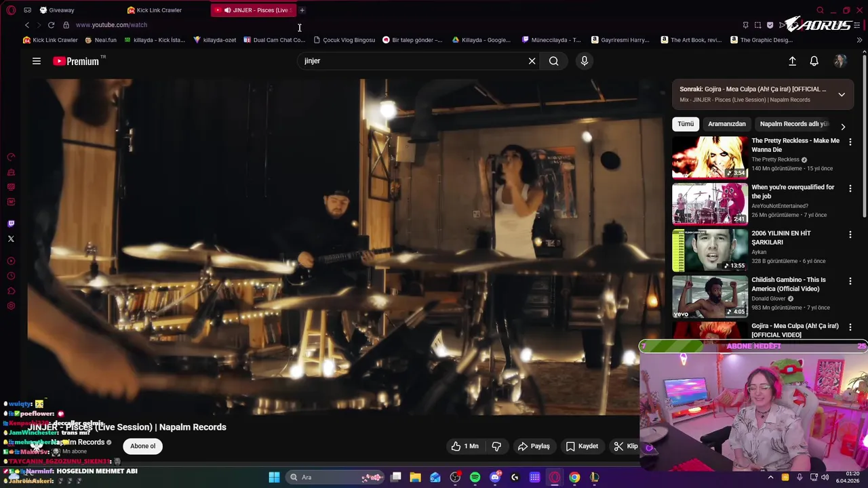Image resolution: width=868 pixels, height=488 pixels.
Task: Open the Çocuk Vlog Bingosu bookmark
Action: point(344,40)
